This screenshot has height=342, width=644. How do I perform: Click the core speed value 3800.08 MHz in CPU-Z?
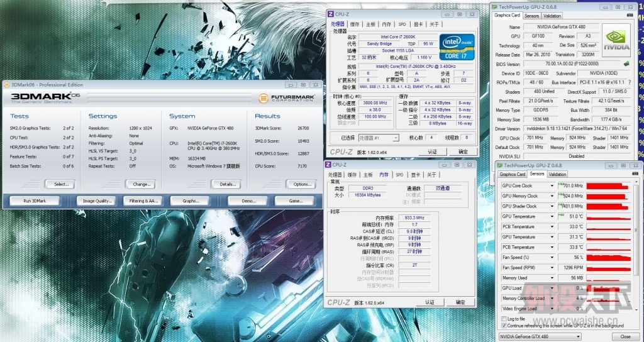pos(375,103)
